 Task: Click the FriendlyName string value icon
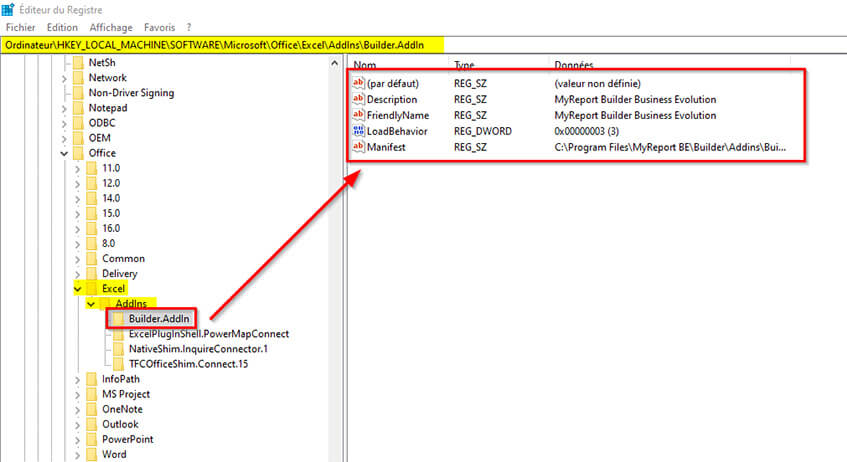click(359, 115)
